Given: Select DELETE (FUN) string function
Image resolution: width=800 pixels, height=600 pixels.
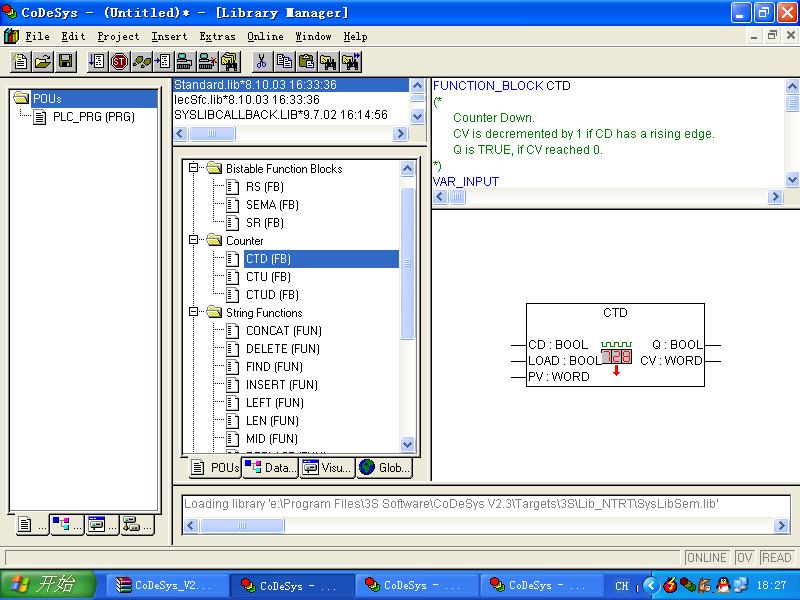Looking at the screenshot, I should [x=283, y=348].
